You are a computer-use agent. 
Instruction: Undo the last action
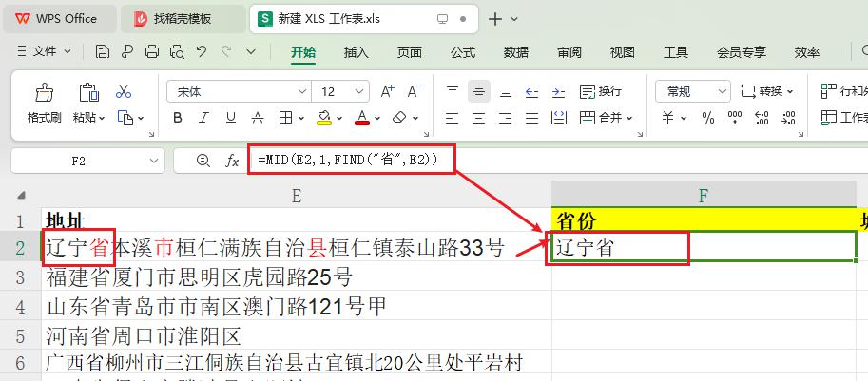point(202,52)
